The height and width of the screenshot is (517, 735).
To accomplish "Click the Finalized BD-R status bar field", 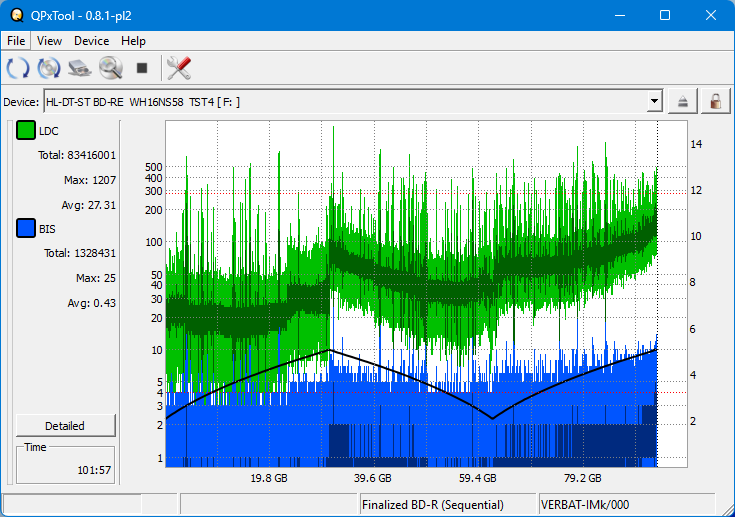I will coord(447,505).
